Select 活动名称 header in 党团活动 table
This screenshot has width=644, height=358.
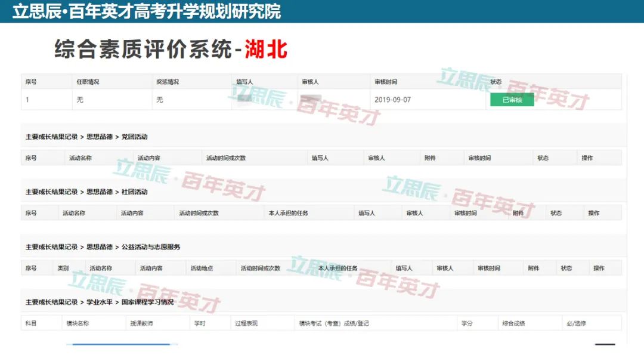pyautogui.click(x=80, y=158)
